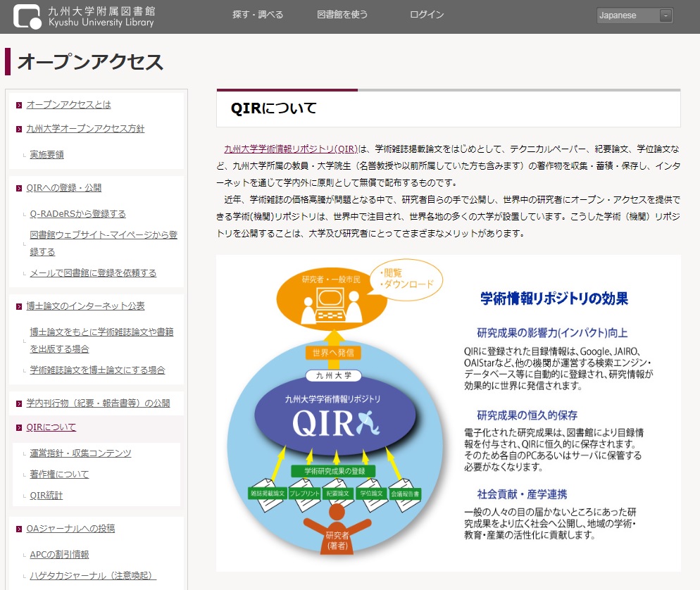Open the 探す・調べる menu
Image resolution: width=700 pixels, height=590 pixels.
(x=258, y=15)
